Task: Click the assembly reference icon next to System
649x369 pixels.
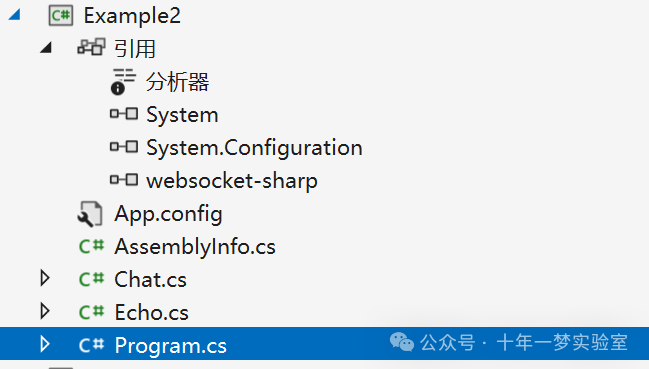Action: 124,114
